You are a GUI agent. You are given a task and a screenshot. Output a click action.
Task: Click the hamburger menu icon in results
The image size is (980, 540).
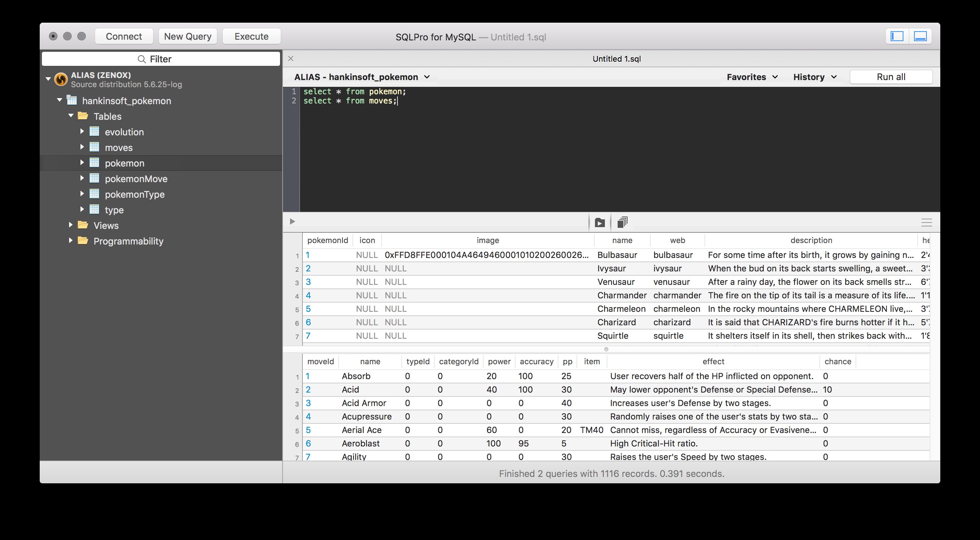coord(926,222)
